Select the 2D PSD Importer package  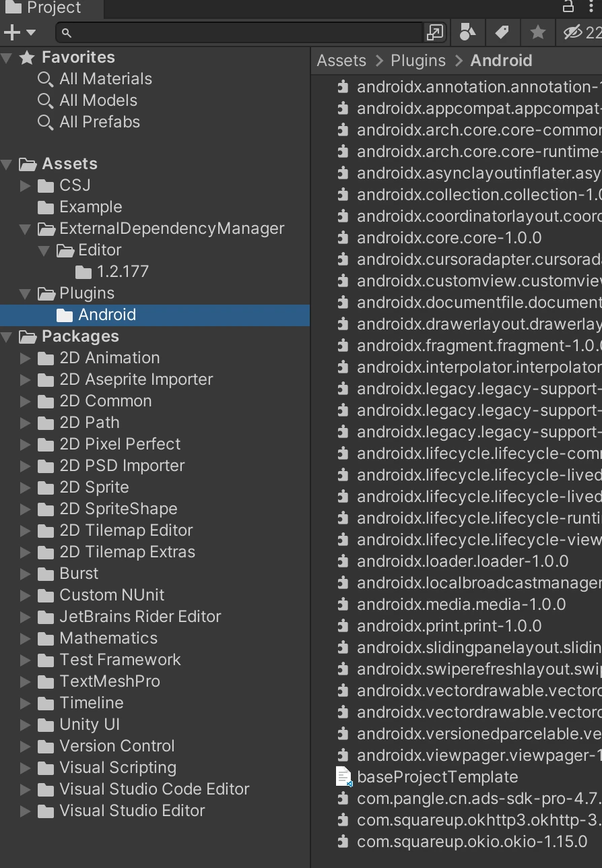[122, 466]
